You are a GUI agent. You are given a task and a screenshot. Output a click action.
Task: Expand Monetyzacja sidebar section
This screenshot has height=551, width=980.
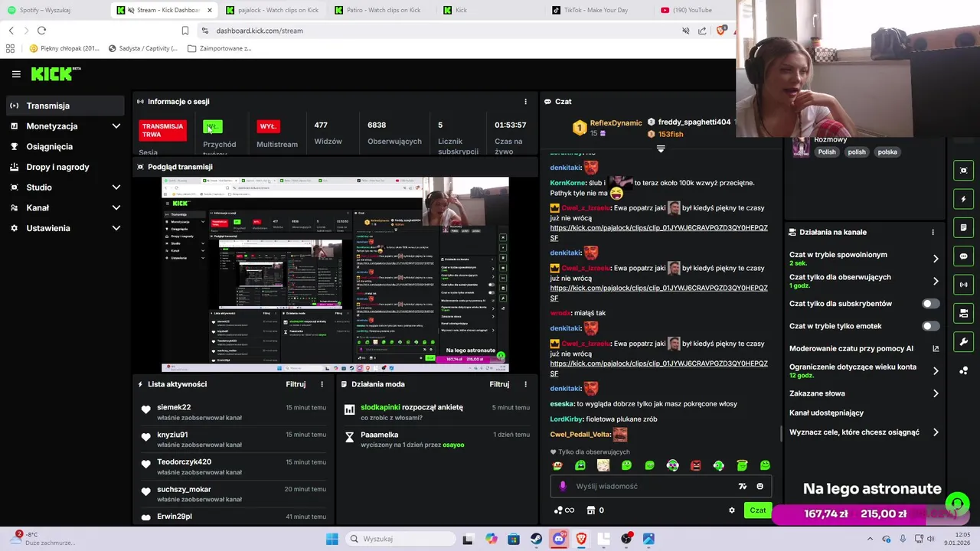pyautogui.click(x=116, y=126)
